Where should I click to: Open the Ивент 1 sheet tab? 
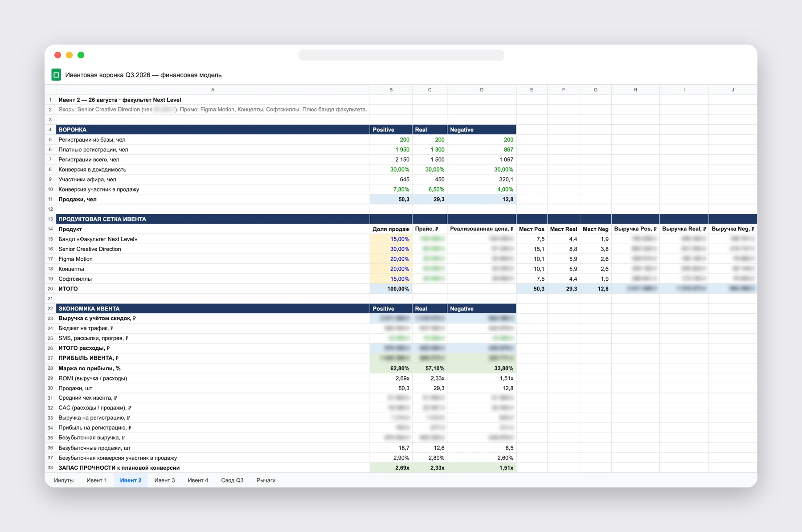[x=97, y=480]
